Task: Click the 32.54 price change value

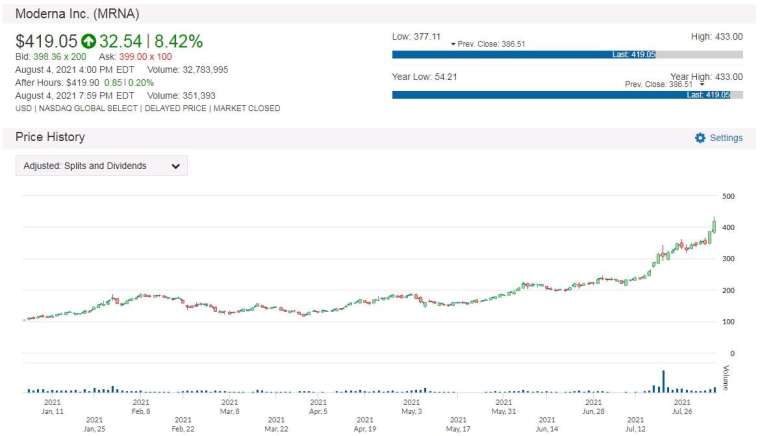Action: click(x=120, y=42)
